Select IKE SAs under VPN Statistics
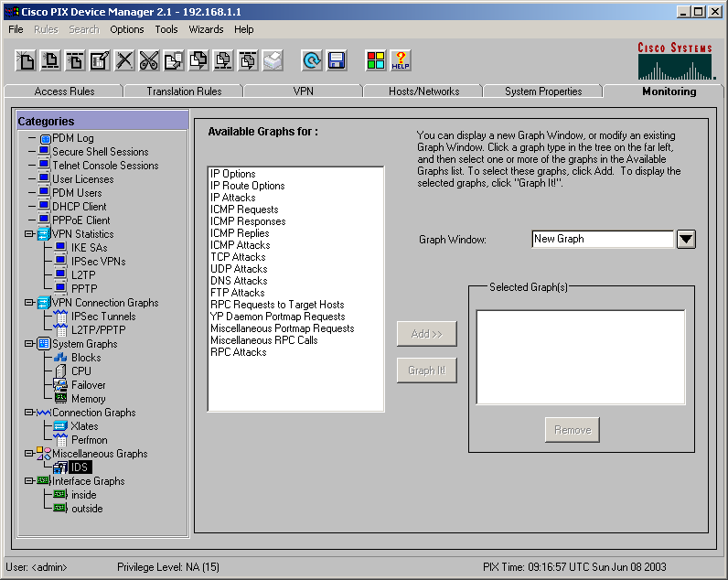The width and height of the screenshot is (728, 580). 89,248
